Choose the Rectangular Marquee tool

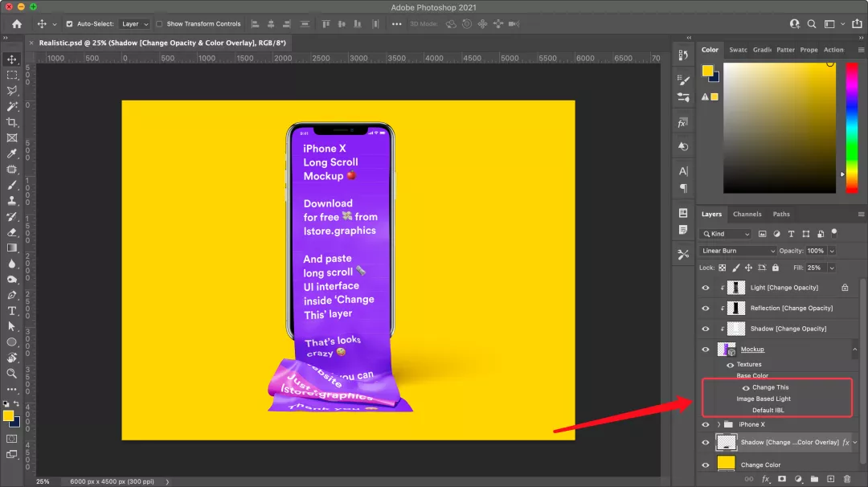pyautogui.click(x=12, y=75)
